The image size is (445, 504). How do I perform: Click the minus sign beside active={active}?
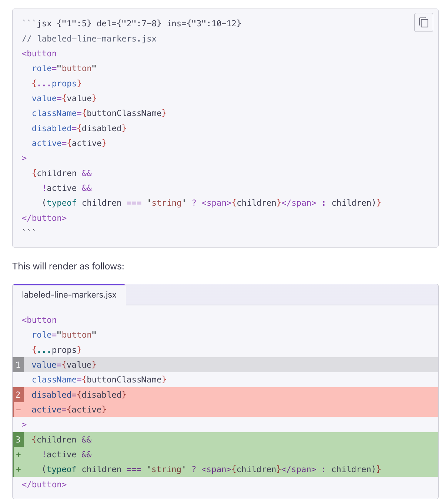18,410
